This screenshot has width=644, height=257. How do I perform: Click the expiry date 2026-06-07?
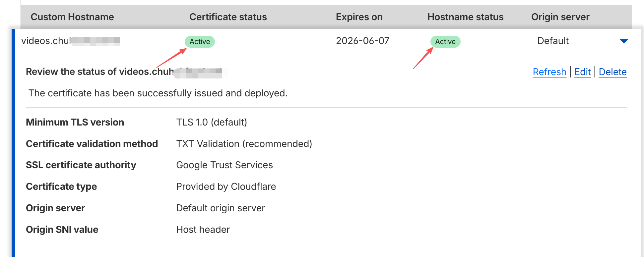[362, 41]
